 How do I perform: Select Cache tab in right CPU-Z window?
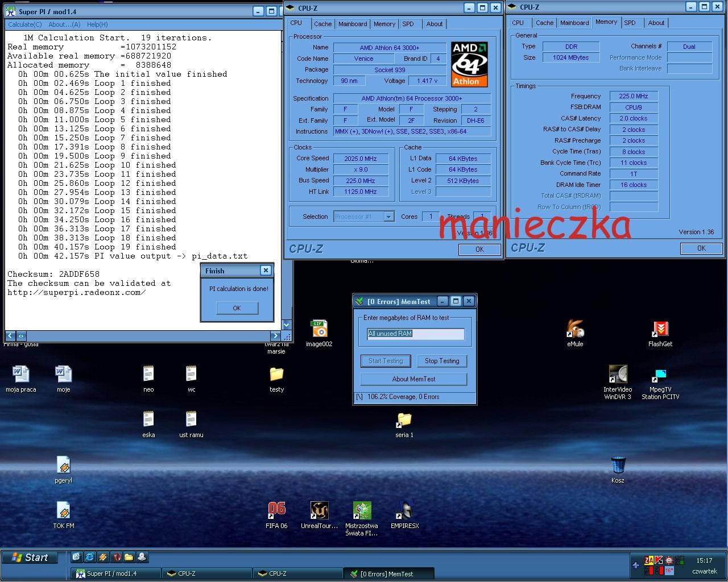pyautogui.click(x=544, y=23)
